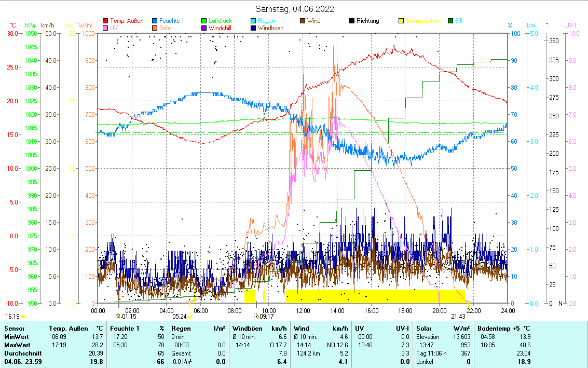Click the green 'hPa' axis unit label
The width and height of the screenshot is (588, 368).
[x=30, y=25]
